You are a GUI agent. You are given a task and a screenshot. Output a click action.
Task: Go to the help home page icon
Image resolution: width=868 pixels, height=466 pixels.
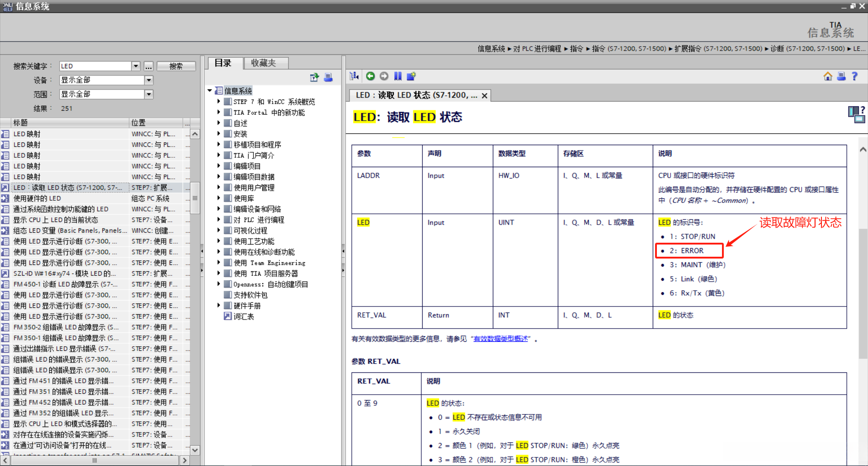pyautogui.click(x=828, y=76)
